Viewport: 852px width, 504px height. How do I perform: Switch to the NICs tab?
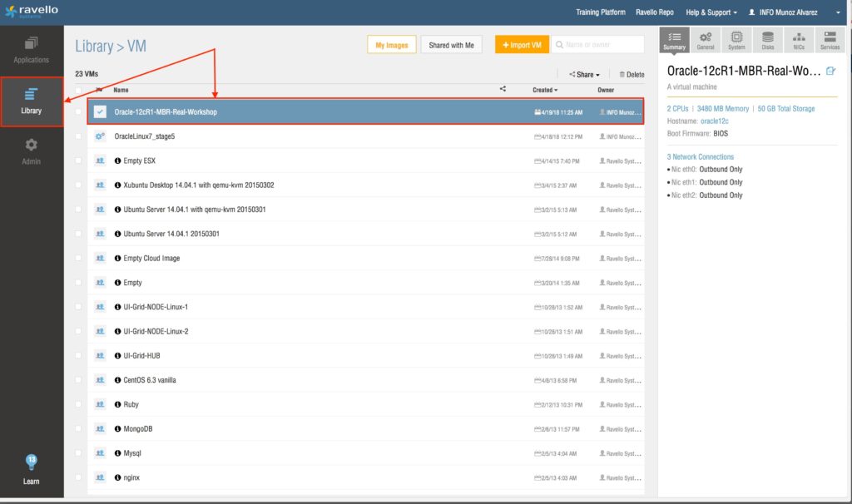799,41
